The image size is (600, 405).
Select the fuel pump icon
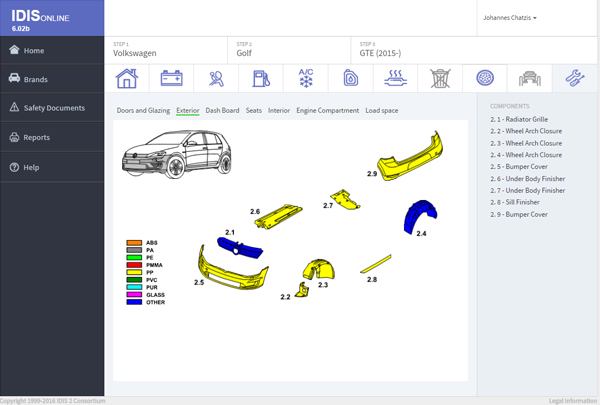click(261, 78)
